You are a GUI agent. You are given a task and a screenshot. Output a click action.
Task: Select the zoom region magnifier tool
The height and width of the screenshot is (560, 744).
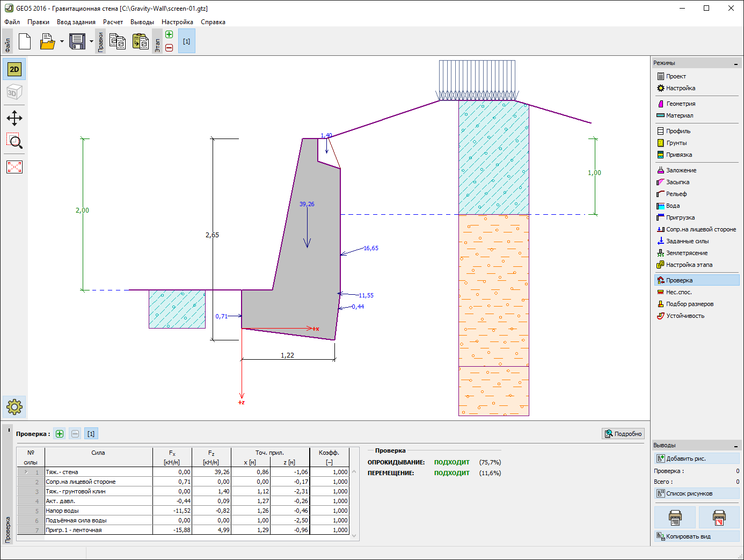click(x=14, y=141)
